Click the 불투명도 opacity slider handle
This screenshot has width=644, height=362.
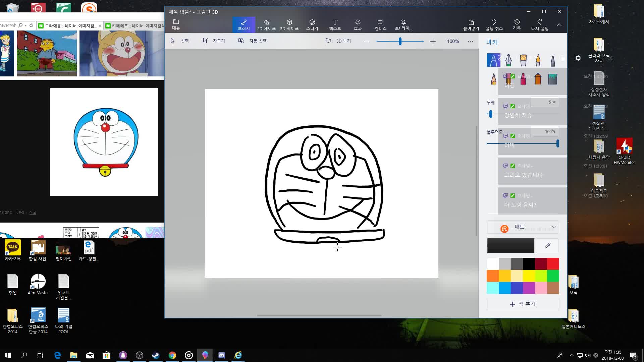[557, 143]
